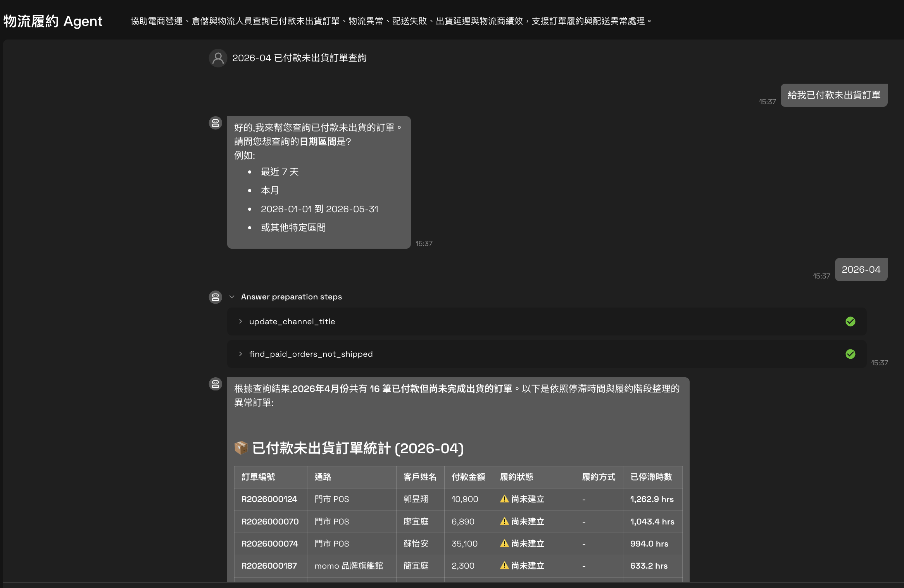Screen dimensions: 904x588
Task: Click customer name 簡宜庭
Action: (x=416, y=566)
